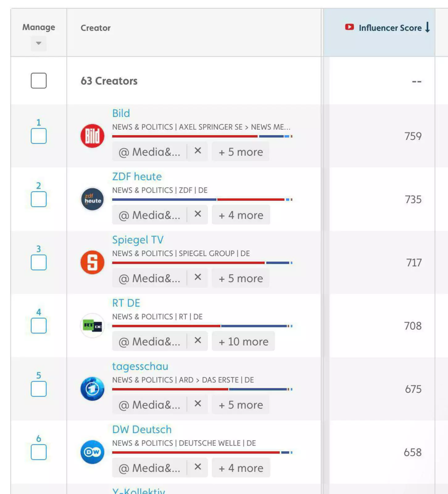This screenshot has height=494, width=448.
Task: Sort by Influencer Score column header
Action: (390, 28)
